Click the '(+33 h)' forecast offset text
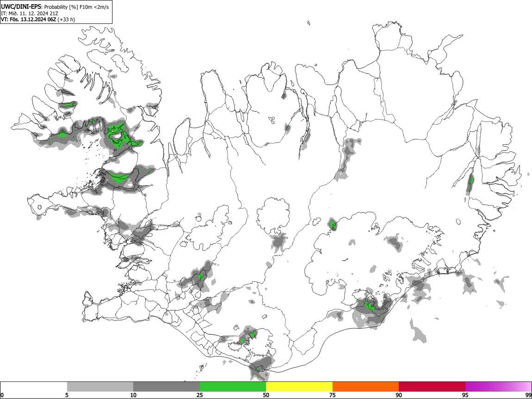 tap(66, 19)
